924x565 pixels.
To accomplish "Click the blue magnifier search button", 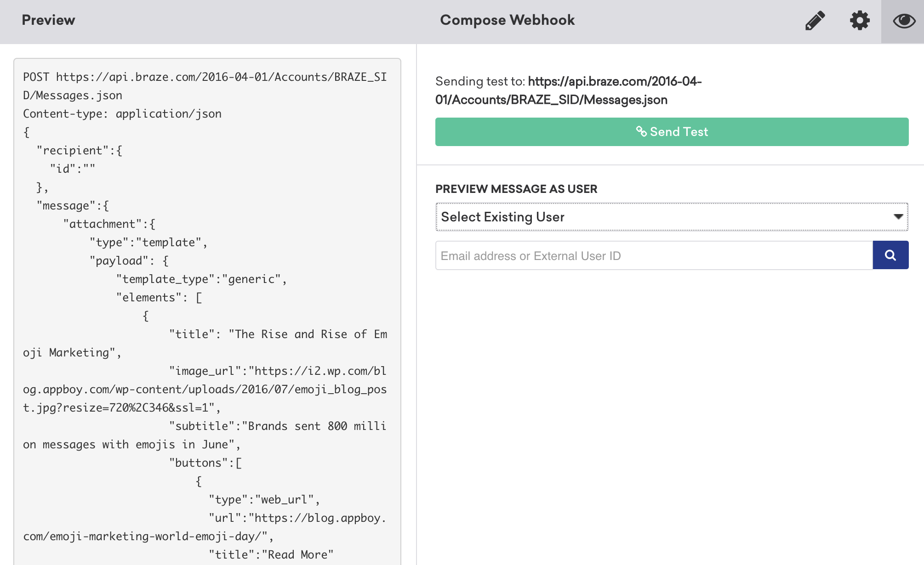I will click(x=890, y=255).
